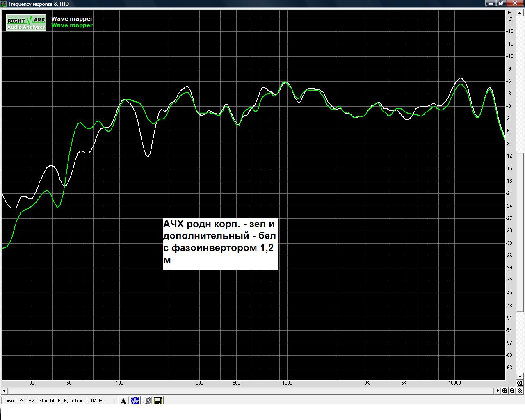Click the cursor readout '39.5 Hz' status field
Screen dimensions: 525x420
point(58,401)
